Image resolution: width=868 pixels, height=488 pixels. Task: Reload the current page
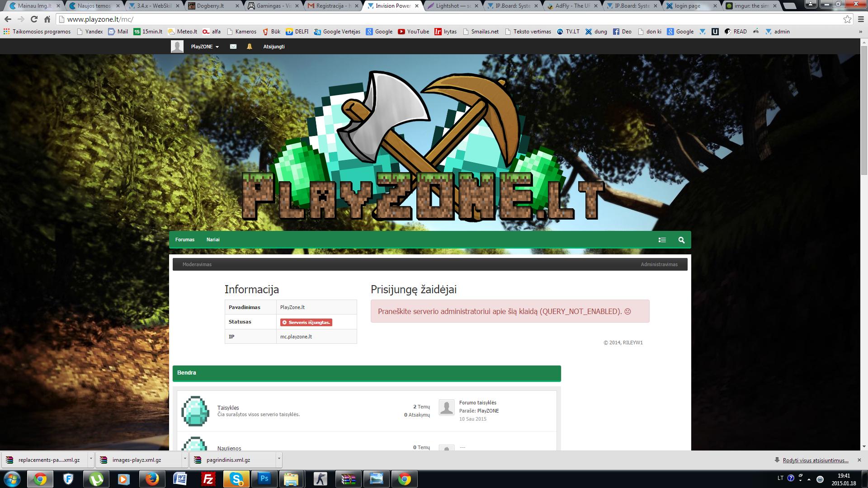(34, 19)
